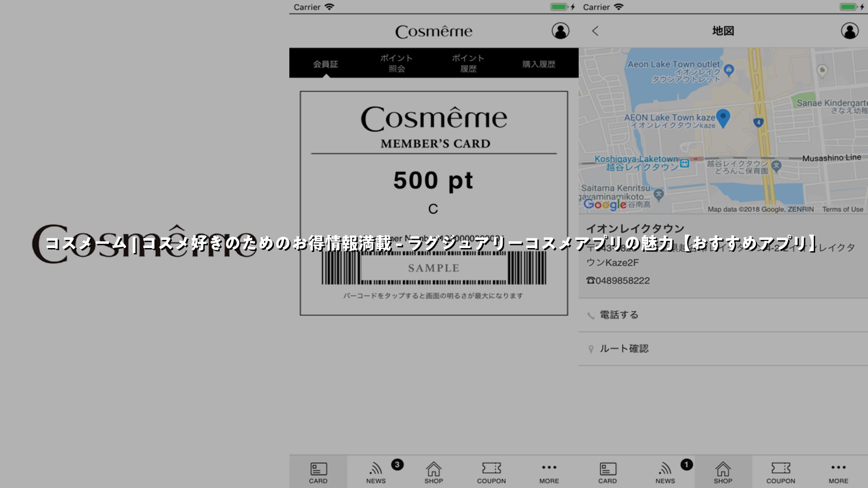Screen dimensions: 868x488
Task: Click the Aeon Lake Town outlet shopping marker
Action: coord(729,70)
